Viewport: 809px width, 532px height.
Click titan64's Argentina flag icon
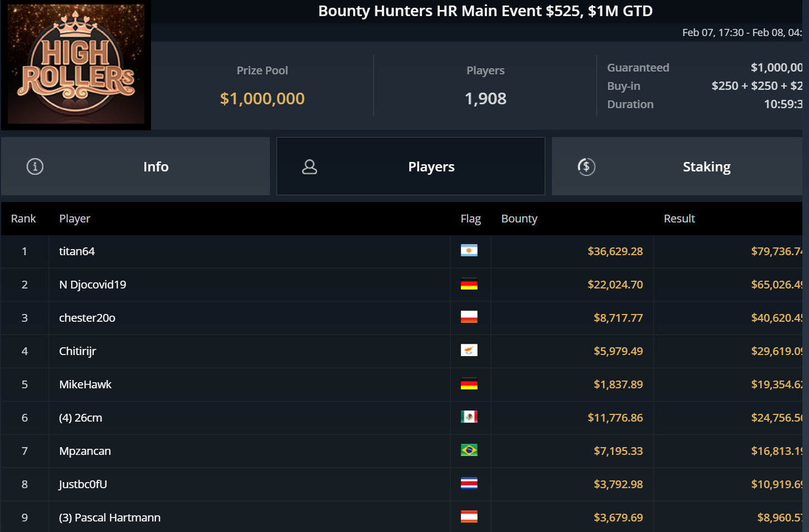point(469,251)
